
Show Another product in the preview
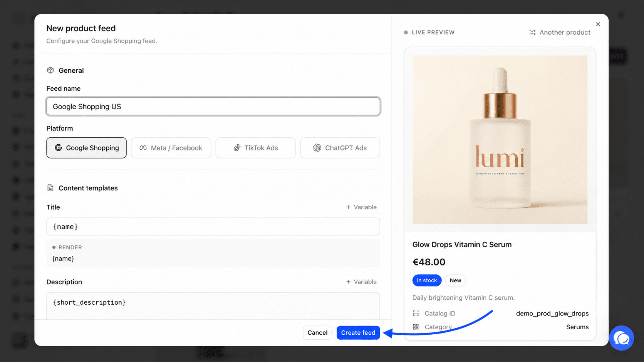pos(560,32)
